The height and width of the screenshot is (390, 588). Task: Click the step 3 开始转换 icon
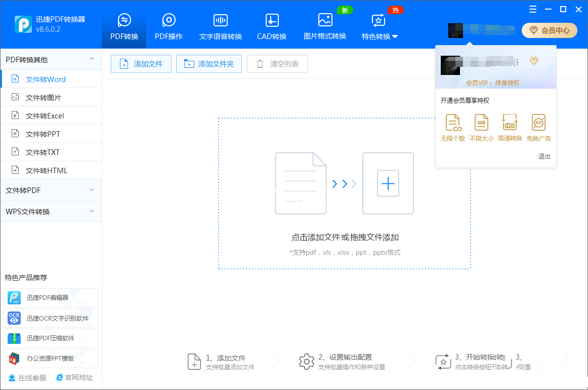point(443,362)
